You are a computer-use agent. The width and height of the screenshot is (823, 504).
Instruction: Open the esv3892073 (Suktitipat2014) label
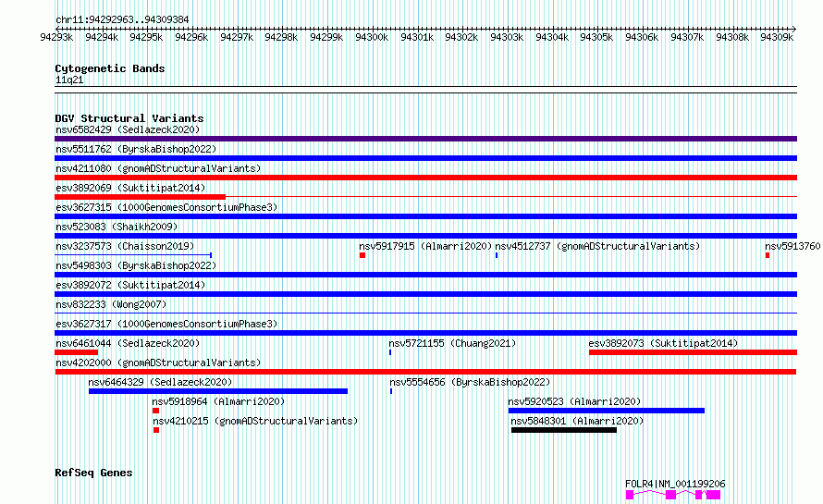pos(663,343)
